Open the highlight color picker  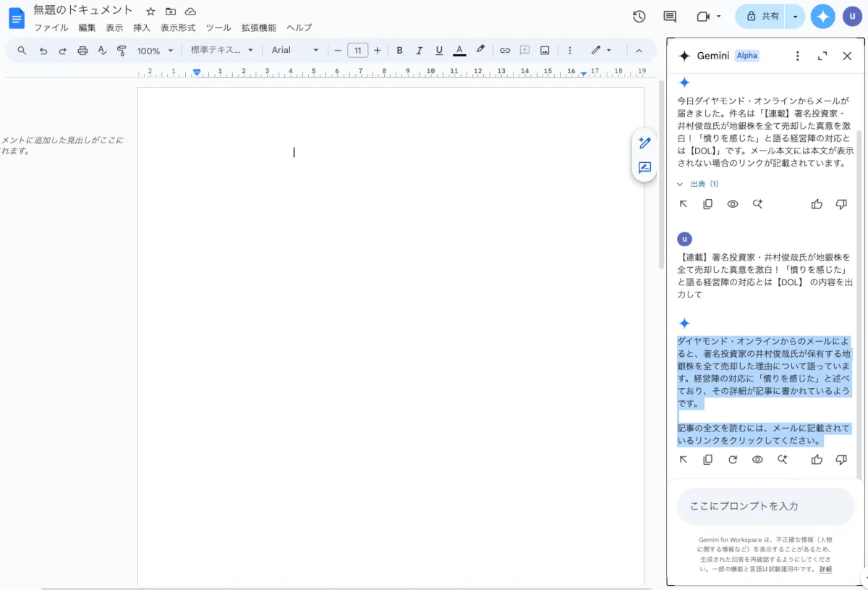tap(480, 50)
